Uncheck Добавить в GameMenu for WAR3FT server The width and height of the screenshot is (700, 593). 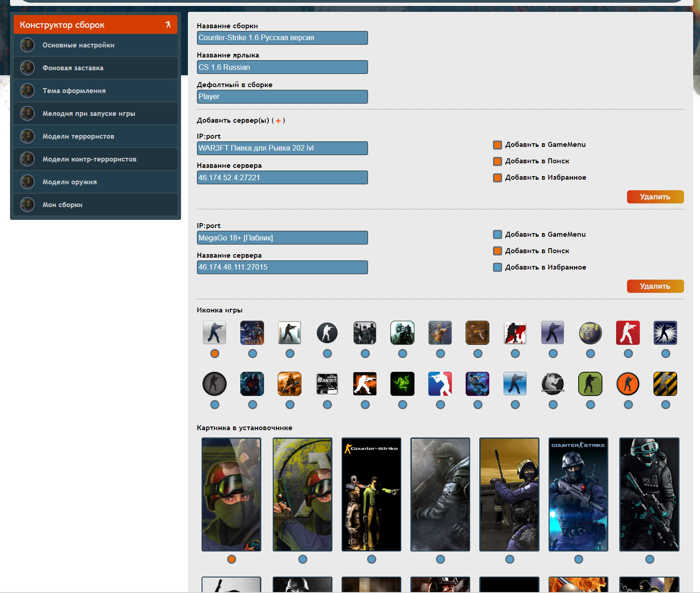[498, 145]
